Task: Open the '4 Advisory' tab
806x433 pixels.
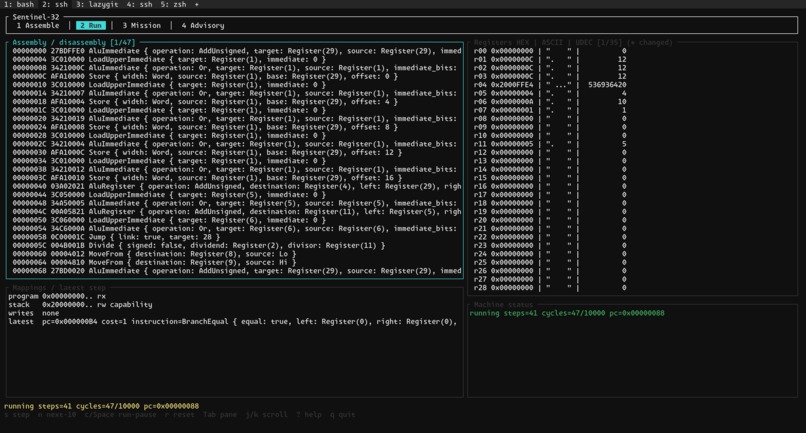Action: (203, 25)
